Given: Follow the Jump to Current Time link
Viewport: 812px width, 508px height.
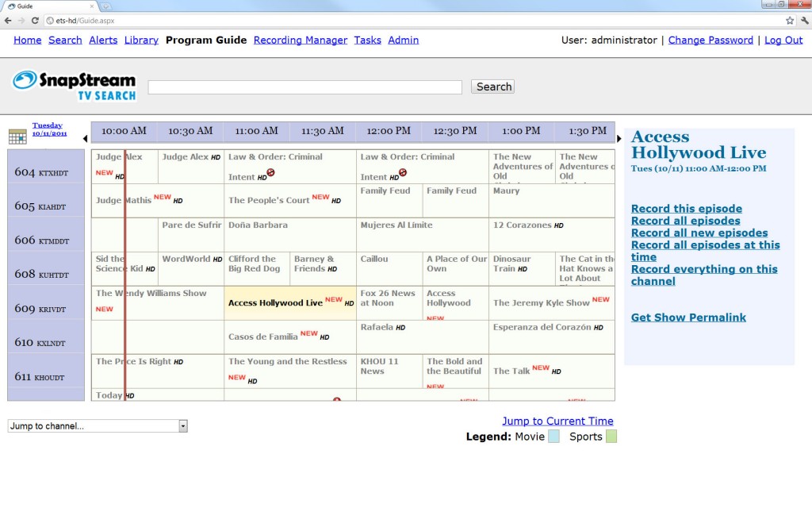Looking at the screenshot, I should coord(557,421).
